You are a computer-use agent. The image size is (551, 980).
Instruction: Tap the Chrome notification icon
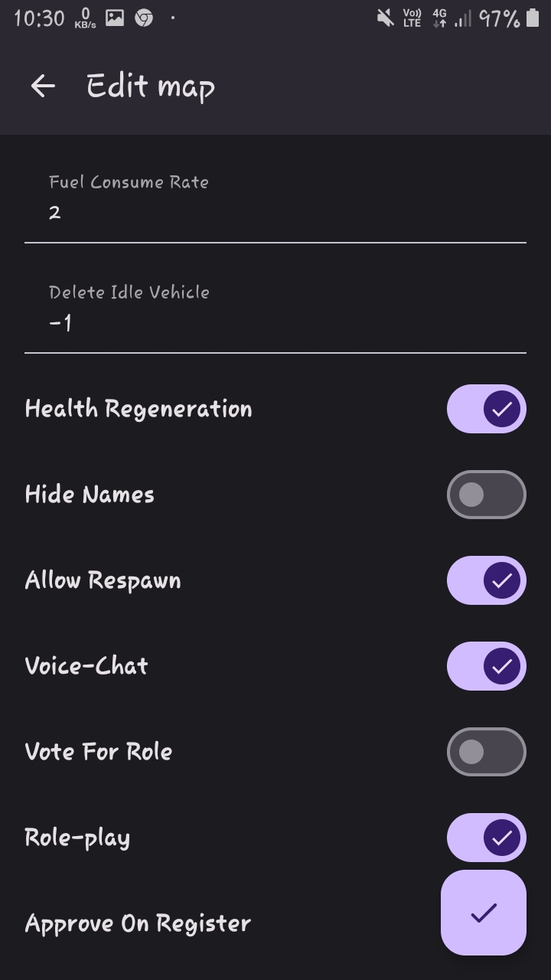[144, 18]
